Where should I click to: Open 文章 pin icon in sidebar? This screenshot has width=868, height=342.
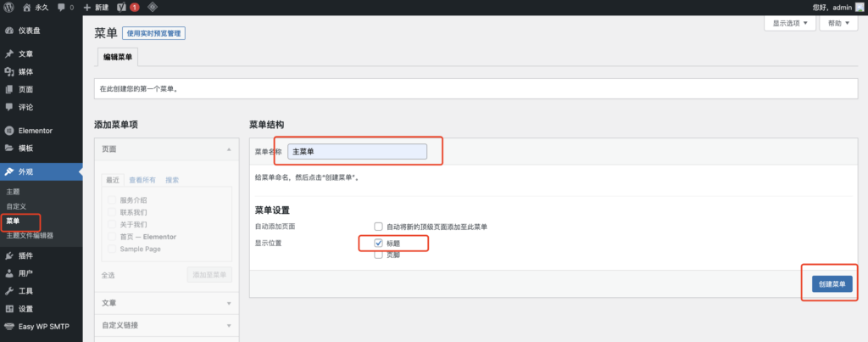(x=8, y=53)
